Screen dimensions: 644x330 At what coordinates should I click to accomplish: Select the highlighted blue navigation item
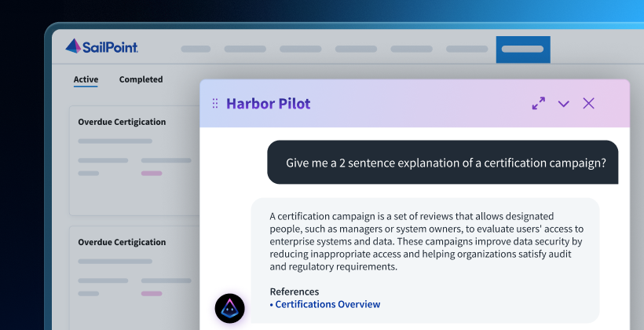click(x=523, y=49)
